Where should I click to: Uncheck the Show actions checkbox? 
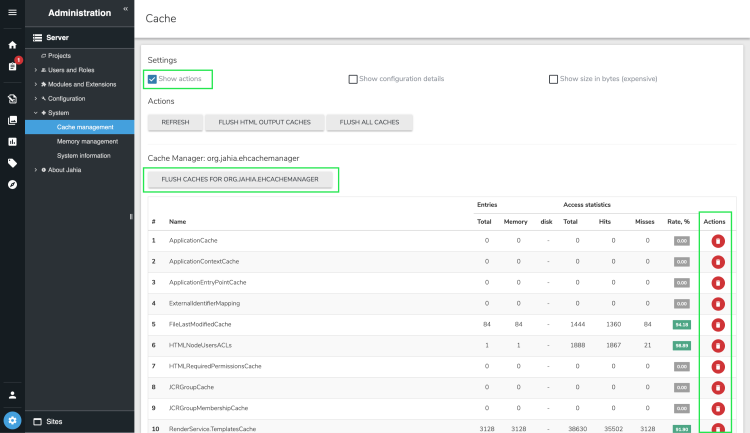(x=152, y=79)
